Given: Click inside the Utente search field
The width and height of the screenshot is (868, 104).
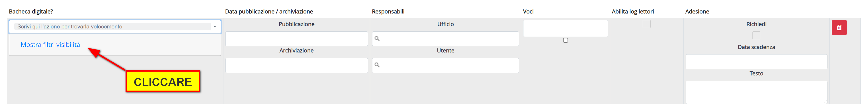Looking at the screenshot, I should (445, 65).
